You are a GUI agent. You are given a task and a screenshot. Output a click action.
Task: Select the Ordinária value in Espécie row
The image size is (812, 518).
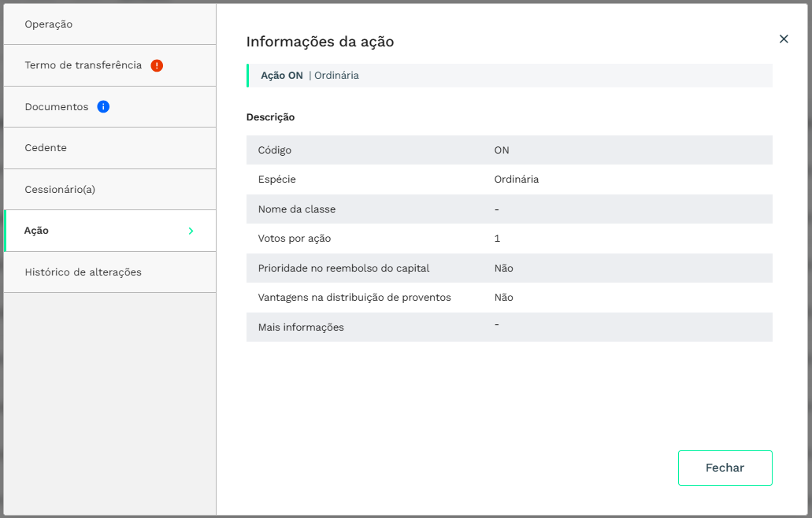click(517, 179)
